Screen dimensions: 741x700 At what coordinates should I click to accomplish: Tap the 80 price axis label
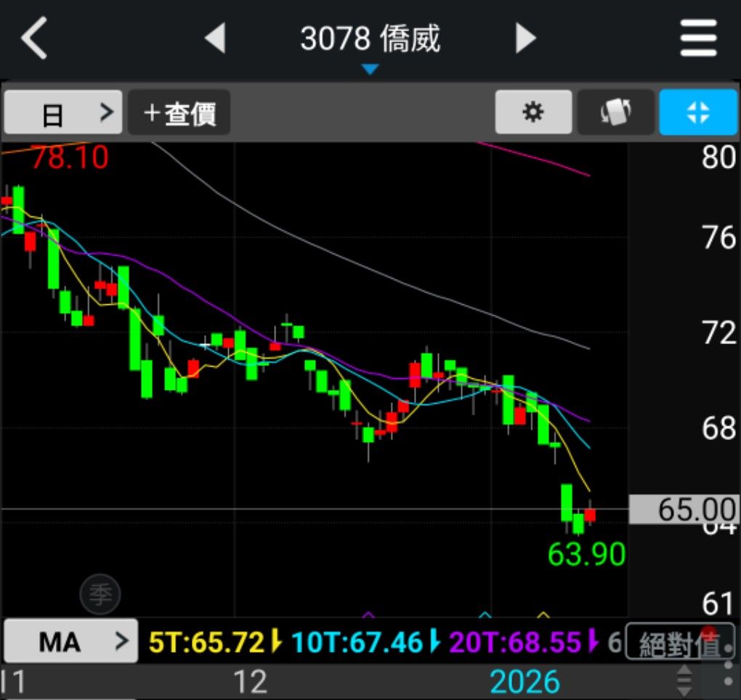(x=718, y=158)
